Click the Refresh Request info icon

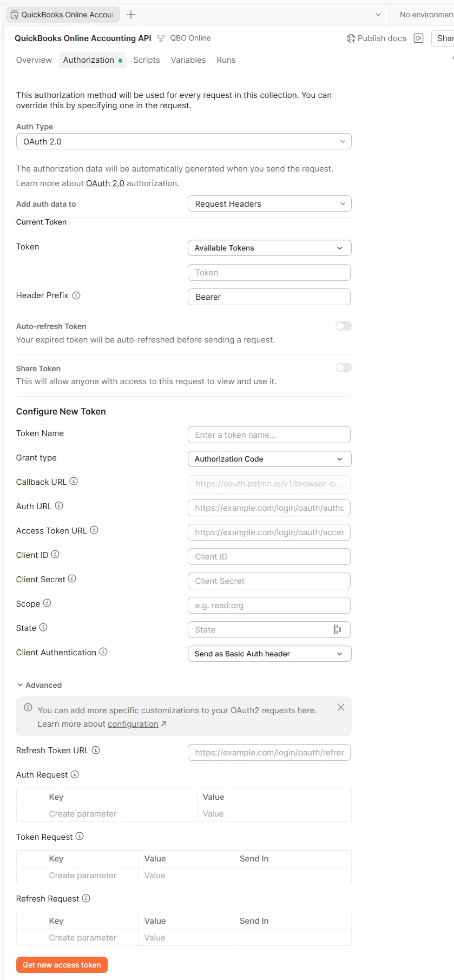coord(86,898)
